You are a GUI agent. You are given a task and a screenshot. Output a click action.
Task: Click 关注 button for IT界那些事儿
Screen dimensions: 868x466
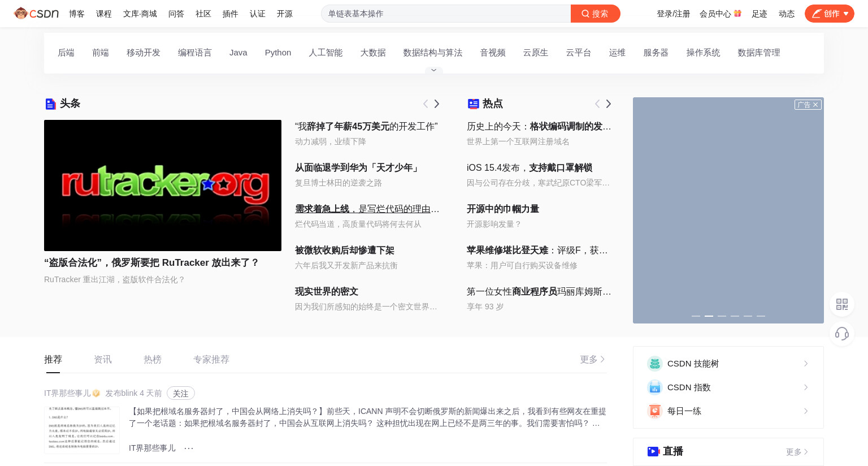[x=181, y=393]
